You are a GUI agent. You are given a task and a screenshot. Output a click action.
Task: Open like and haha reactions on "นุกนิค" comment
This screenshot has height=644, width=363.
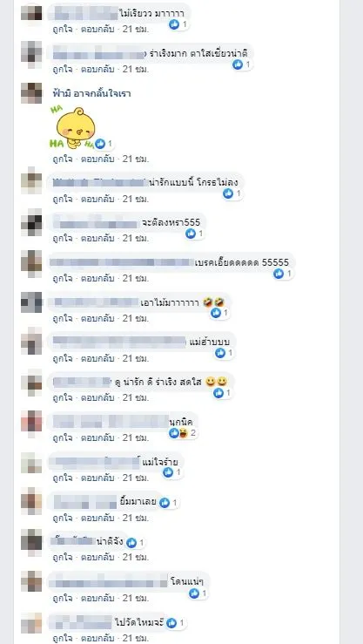(x=183, y=432)
